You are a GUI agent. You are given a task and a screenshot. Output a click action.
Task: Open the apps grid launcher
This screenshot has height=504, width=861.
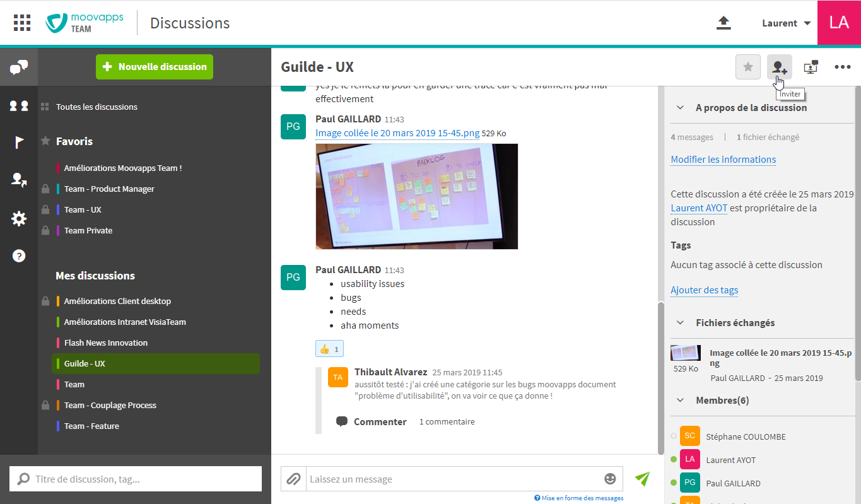[22, 23]
